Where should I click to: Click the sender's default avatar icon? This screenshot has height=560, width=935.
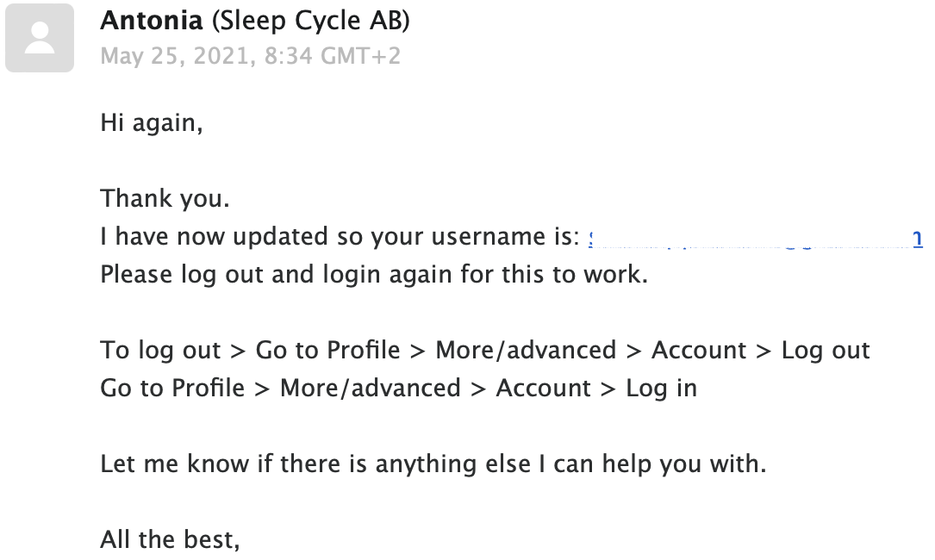40,38
